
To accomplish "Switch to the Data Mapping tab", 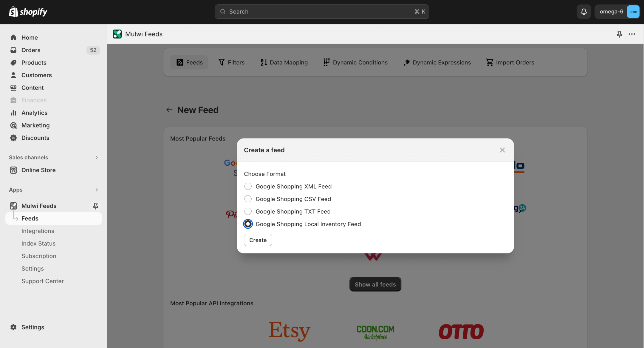I will click(284, 62).
